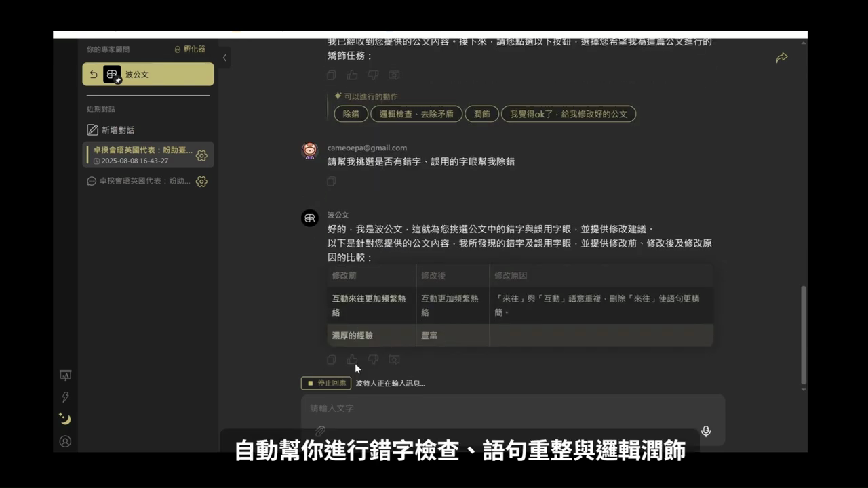This screenshot has width=868, height=488.
Task: Choose the 除錯 action chip
Action: [351, 114]
